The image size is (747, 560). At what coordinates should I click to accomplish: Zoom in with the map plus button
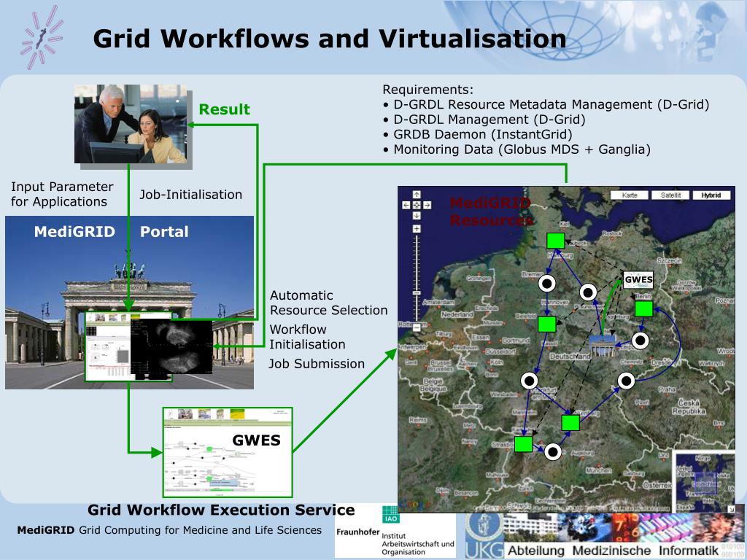[417, 228]
